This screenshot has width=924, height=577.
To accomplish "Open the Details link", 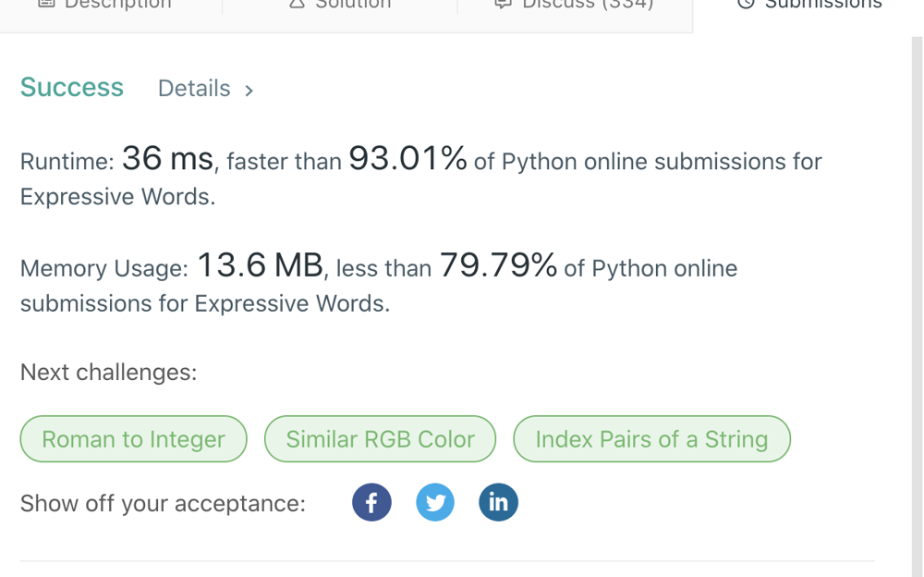I will [x=194, y=88].
